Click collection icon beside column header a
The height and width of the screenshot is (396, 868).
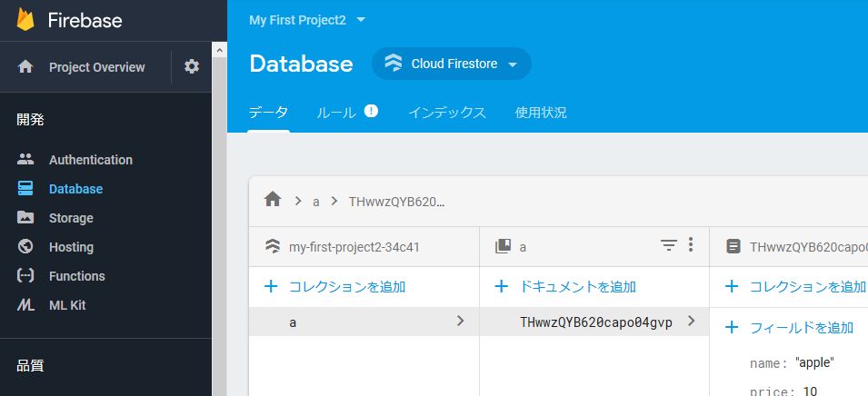click(x=503, y=246)
